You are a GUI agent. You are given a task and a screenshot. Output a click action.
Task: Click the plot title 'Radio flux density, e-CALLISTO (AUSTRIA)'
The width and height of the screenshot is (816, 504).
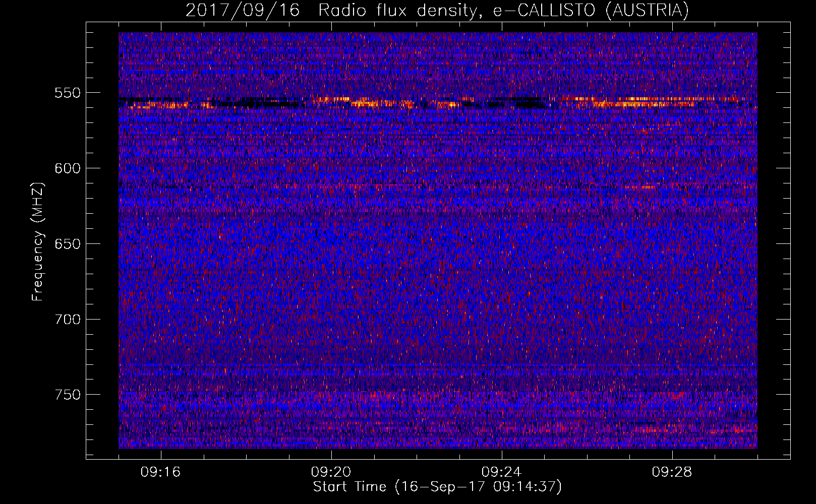pyautogui.click(x=503, y=11)
